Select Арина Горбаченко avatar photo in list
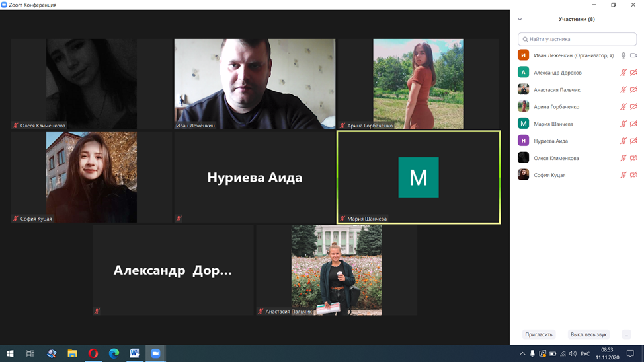This screenshot has width=644, height=362. [x=523, y=107]
